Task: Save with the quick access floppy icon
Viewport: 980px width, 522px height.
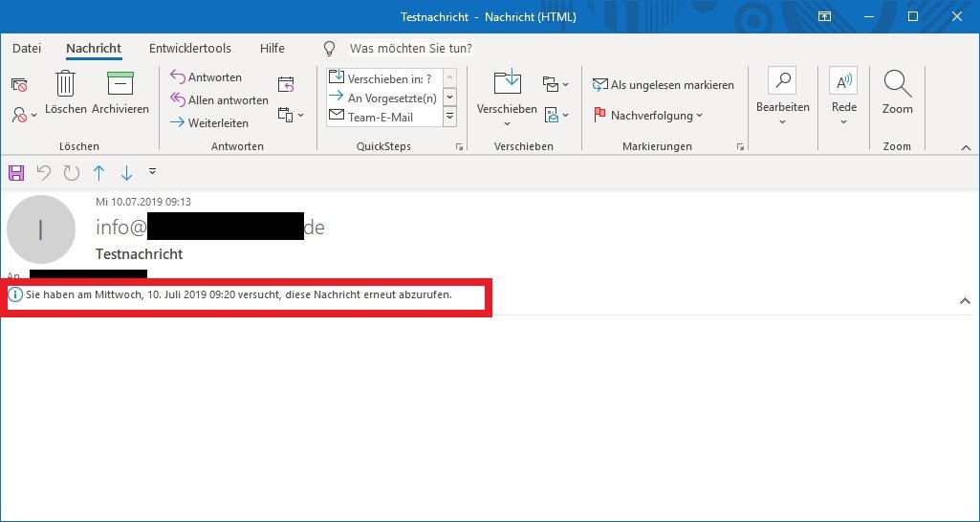Action: coord(15,172)
